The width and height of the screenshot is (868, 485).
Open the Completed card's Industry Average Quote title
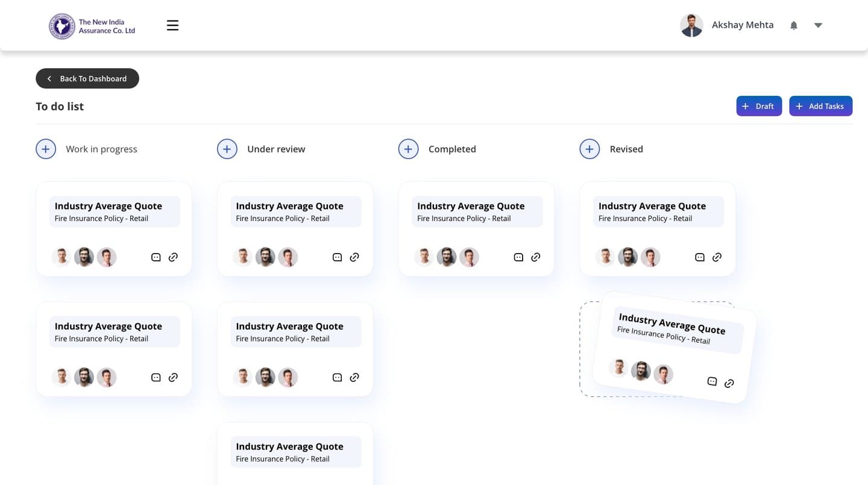click(x=471, y=206)
